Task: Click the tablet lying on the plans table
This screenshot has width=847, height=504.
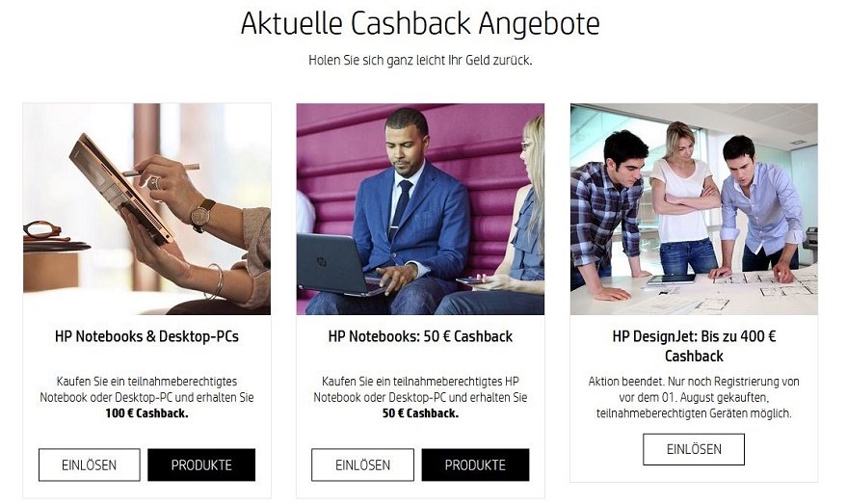Action: pyautogui.click(x=672, y=279)
